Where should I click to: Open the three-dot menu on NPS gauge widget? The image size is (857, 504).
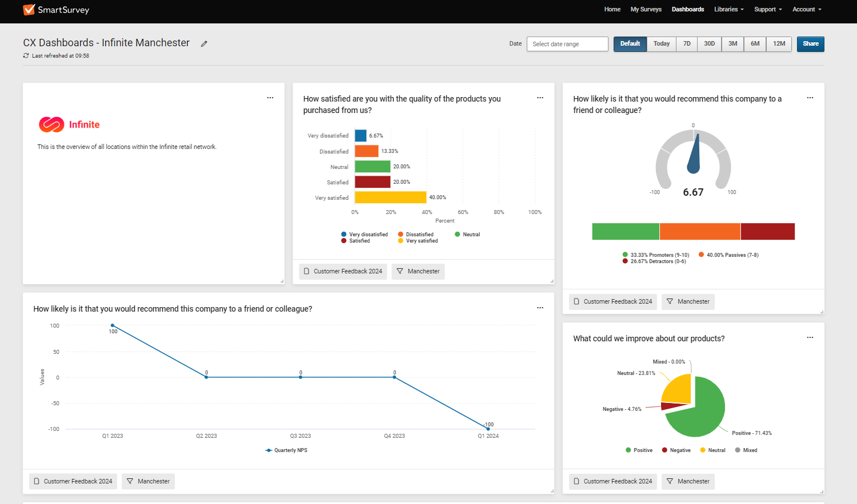(810, 98)
